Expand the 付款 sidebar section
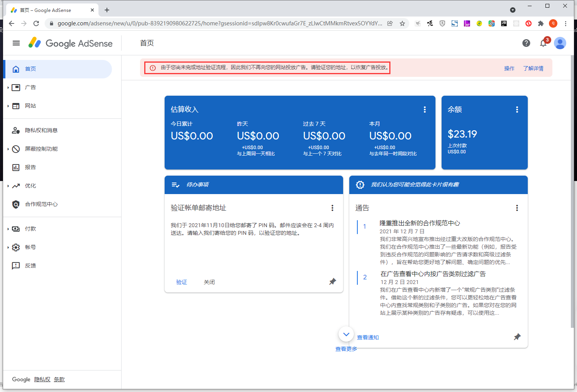Screen dimensions: 577x392 click(8, 229)
